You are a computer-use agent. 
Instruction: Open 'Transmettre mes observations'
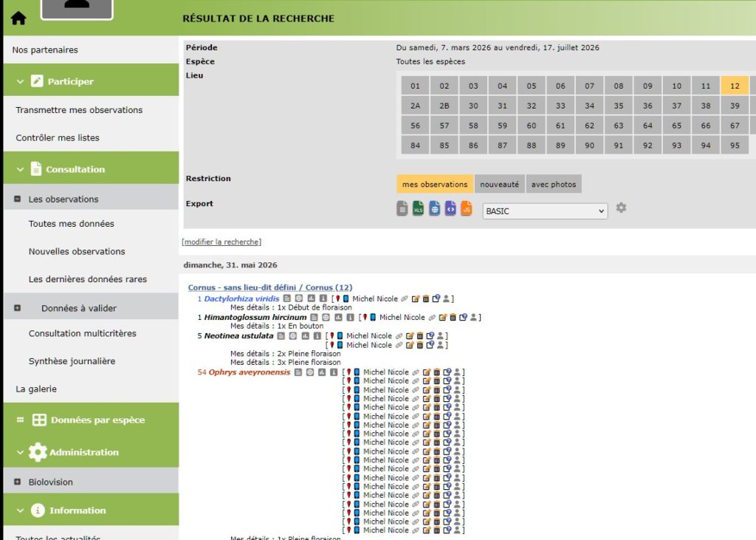pyautogui.click(x=79, y=110)
